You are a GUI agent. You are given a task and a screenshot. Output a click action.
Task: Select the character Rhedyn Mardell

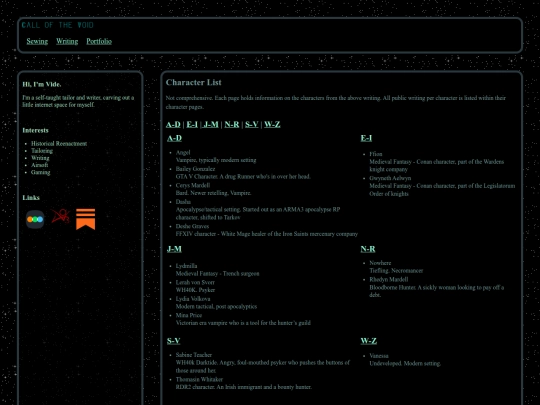click(389, 279)
